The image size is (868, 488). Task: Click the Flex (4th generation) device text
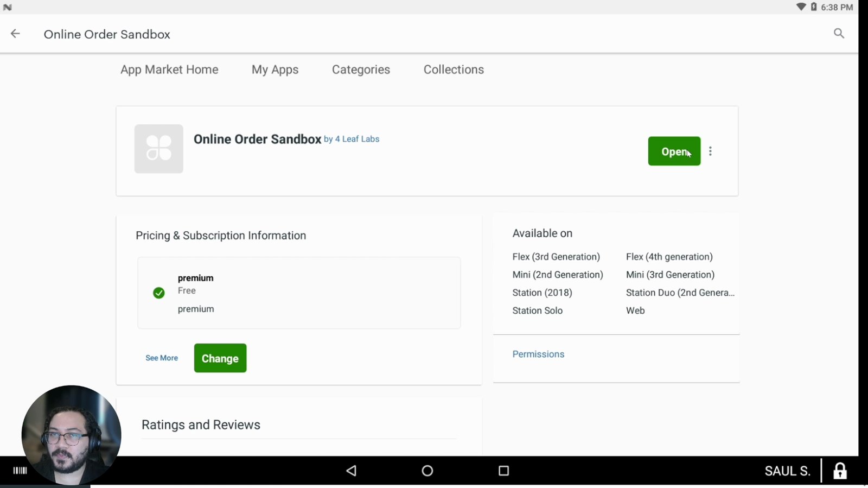[669, 257]
